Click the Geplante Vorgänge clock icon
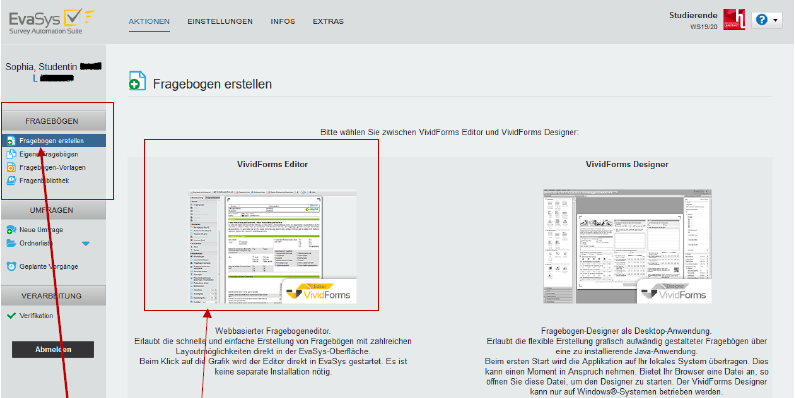 click(x=11, y=266)
